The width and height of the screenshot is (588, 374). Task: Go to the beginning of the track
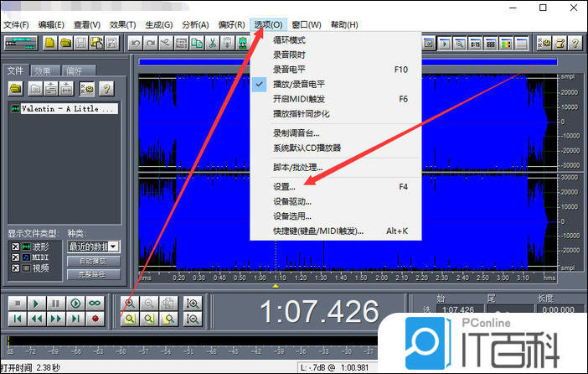click(17, 319)
